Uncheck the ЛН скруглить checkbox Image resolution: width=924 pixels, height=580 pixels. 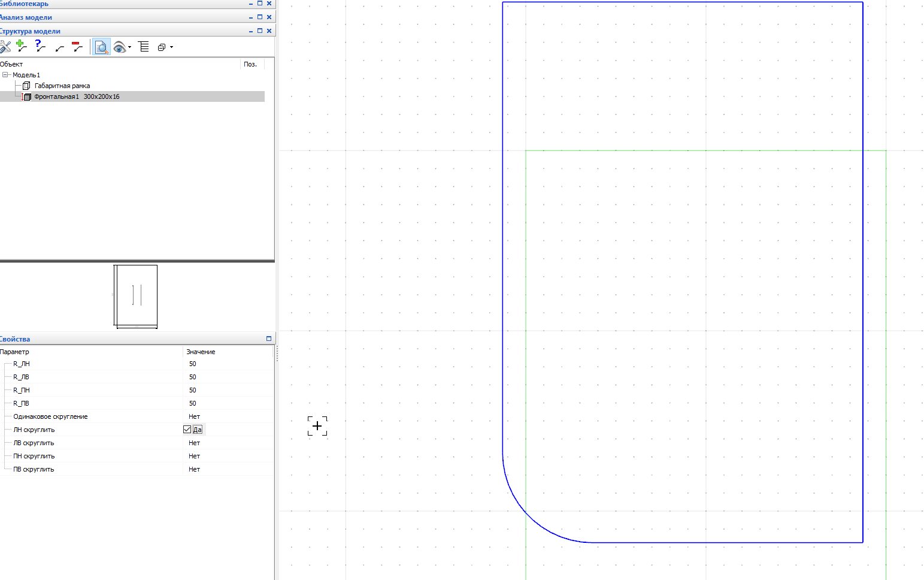[187, 430]
